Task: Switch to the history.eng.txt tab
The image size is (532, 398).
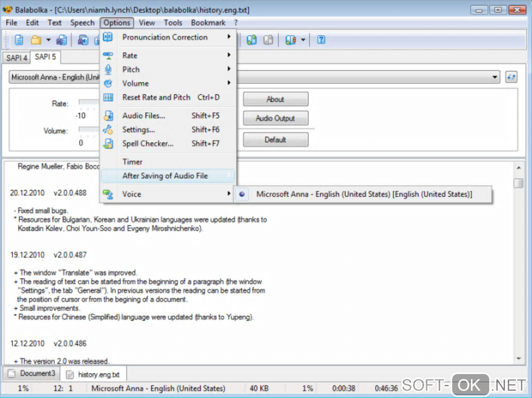Action: [x=94, y=374]
